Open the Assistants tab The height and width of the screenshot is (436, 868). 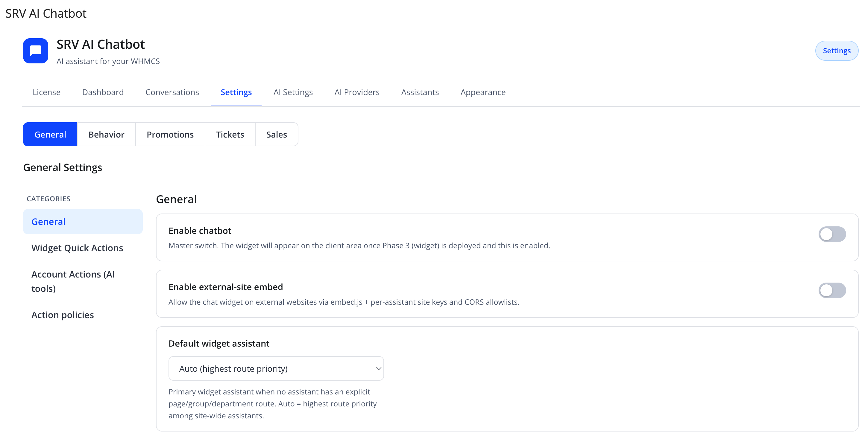click(x=420, y=92)
